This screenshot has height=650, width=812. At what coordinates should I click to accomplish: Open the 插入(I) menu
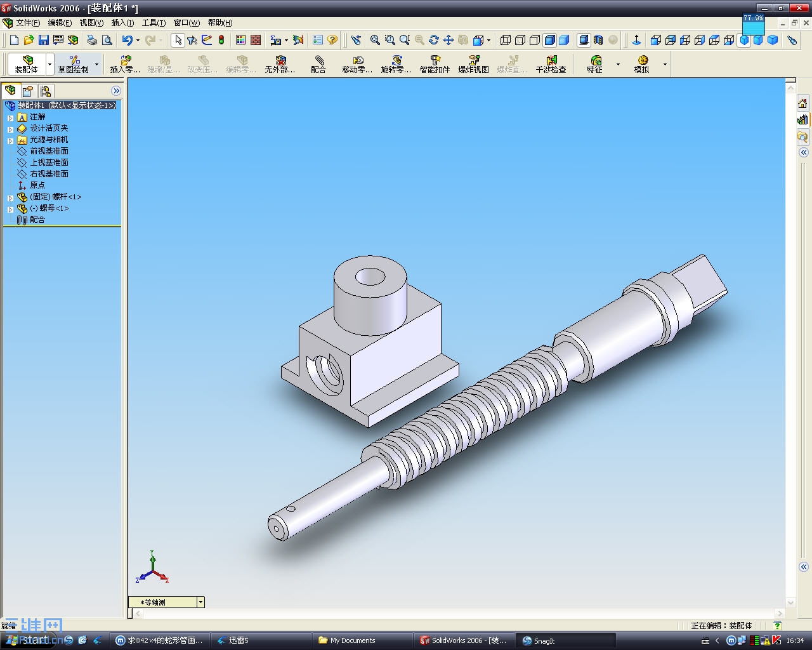click(122, 23)
